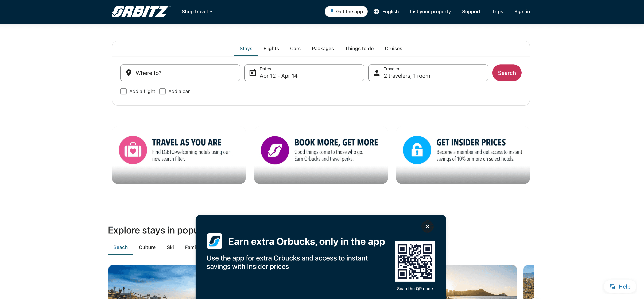Enable the Add a flight checkbox
This screenshot has width=644, height=299.
tap(123, 91)
